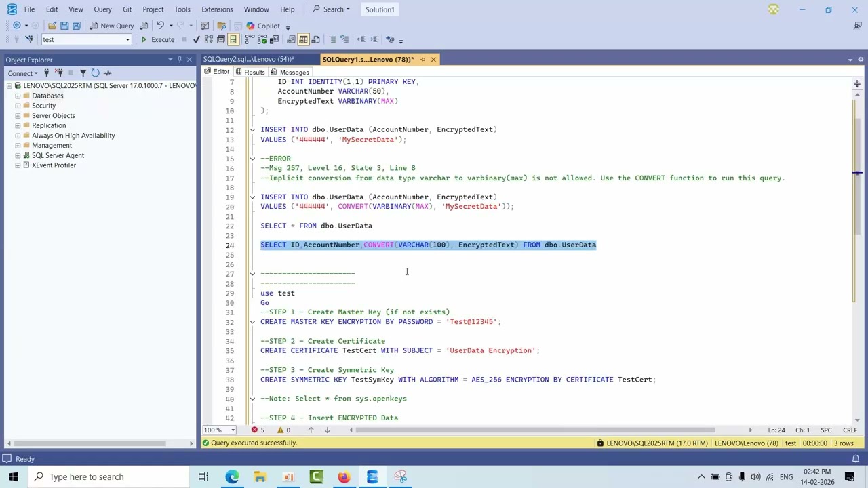Close the SQLQuery1.sql tab
This screenshot has width=868, height=488.
pyautogui.click(x=433, y=60)
